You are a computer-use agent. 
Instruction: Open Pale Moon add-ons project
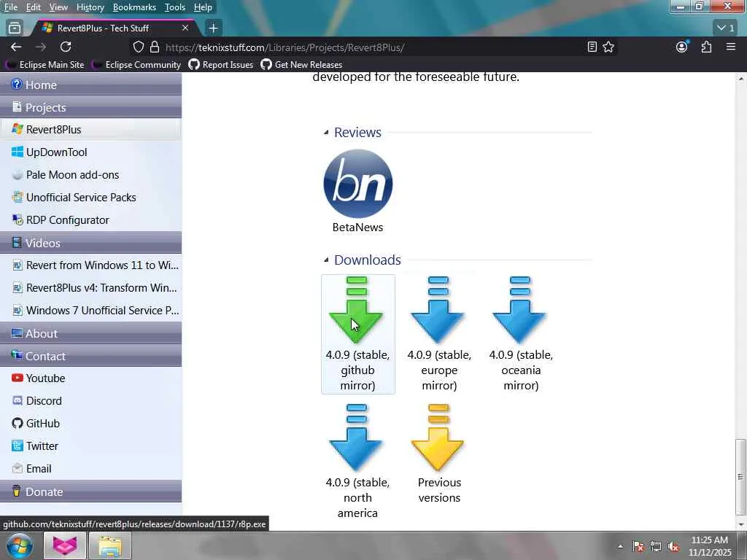[x=90, y=175]
